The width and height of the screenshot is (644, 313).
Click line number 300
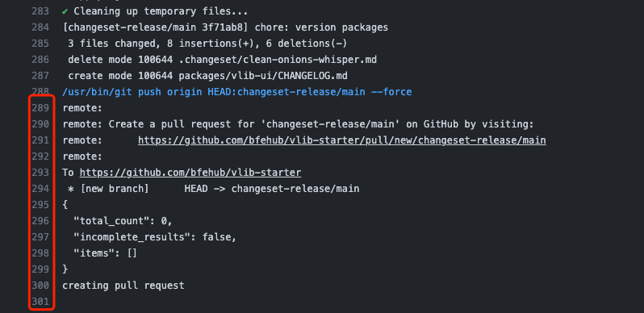pyautogui.click(x=40, y=286)
